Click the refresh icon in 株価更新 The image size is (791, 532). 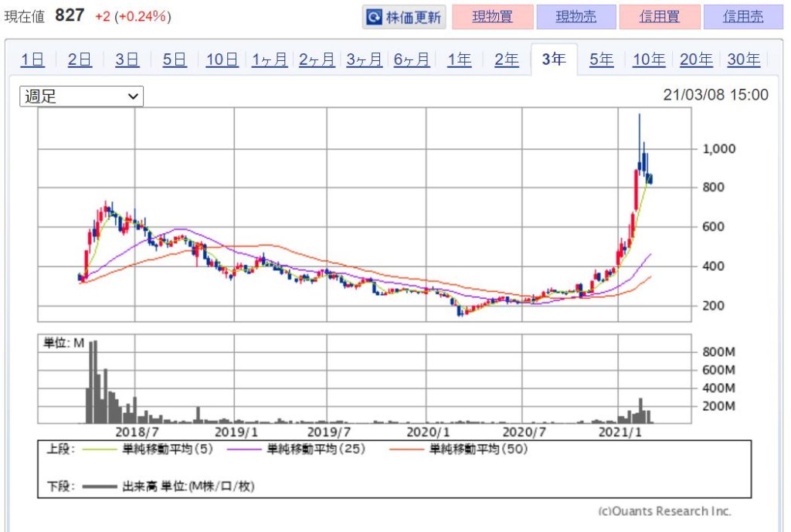point(374,17)
